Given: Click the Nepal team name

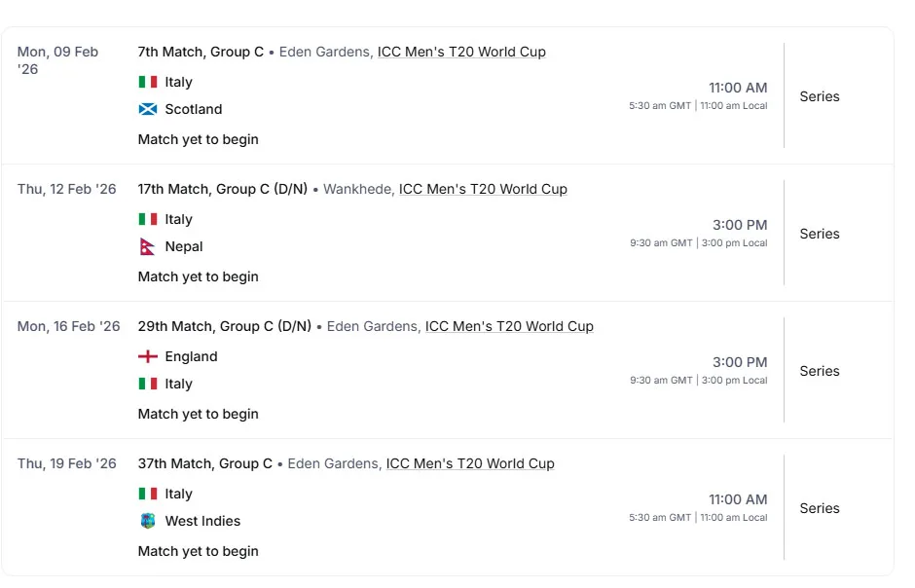Looking at the screenshot, I should click(x=184, y=247).
